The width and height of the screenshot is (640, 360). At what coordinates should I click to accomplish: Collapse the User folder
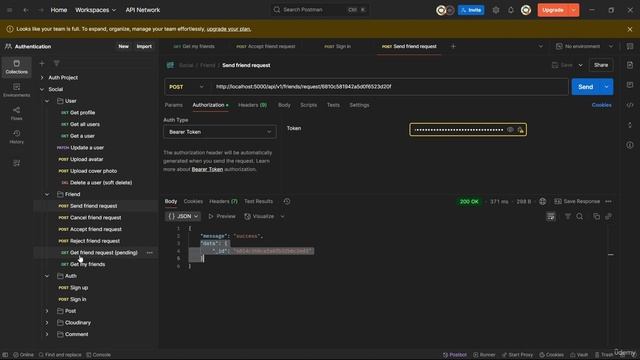pos(47,101)
